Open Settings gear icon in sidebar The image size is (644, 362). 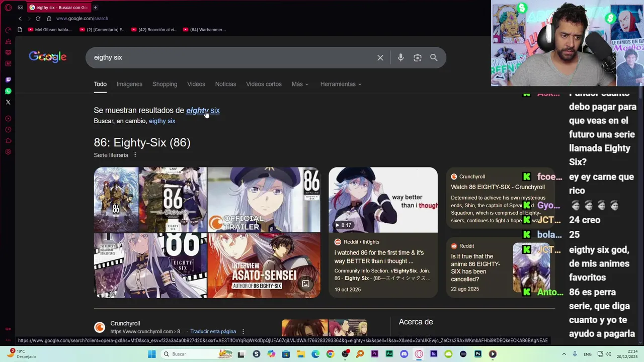click(8, 152)
